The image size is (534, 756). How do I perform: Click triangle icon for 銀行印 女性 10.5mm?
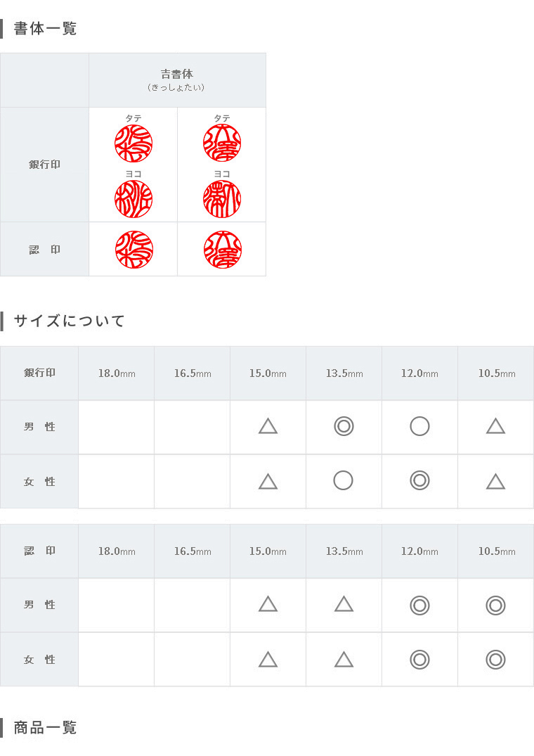(495, 481)
